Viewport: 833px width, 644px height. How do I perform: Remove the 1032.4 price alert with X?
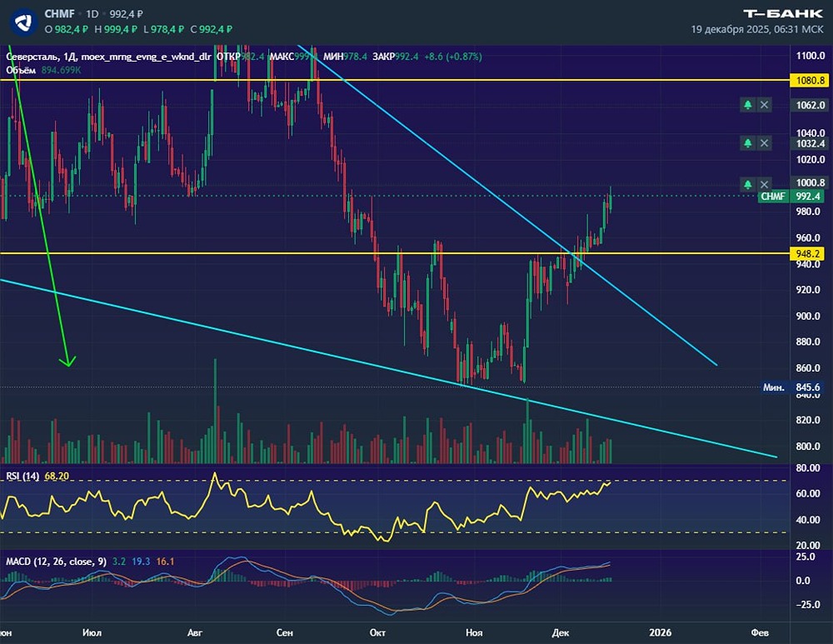coord(765,143)
